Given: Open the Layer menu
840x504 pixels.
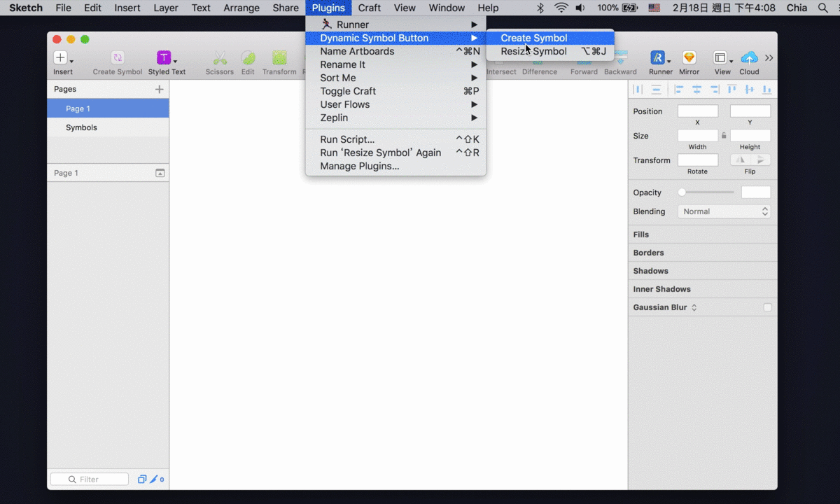Looking at the screenshot, I should click(166, 8).
